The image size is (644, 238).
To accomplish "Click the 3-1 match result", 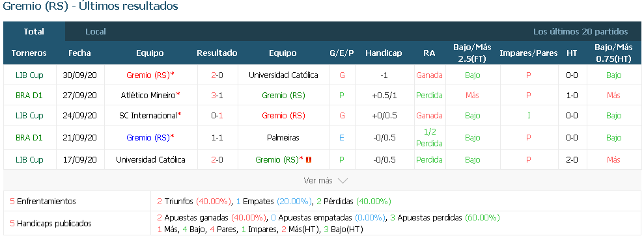I will click(x=217, y=95).
